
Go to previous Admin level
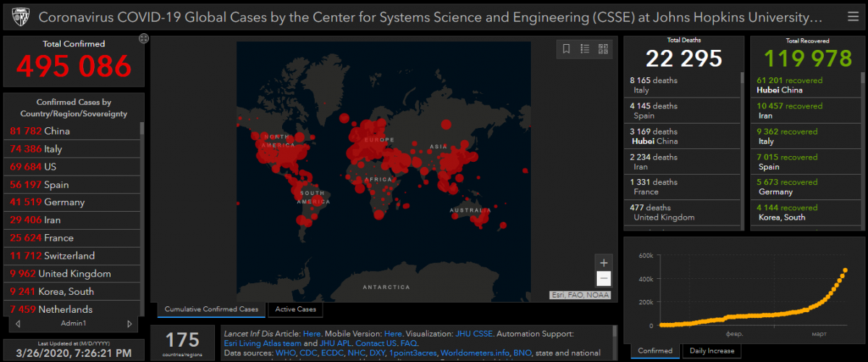[x=18, y=324]
